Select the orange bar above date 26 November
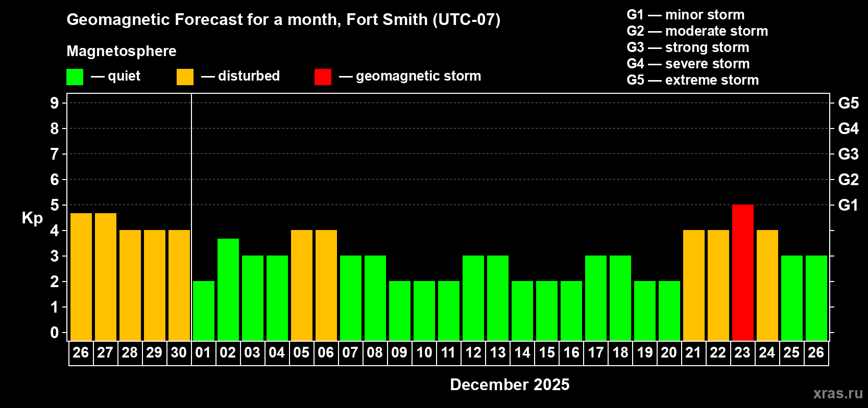Image resolution: width=868 pixels, height=408 pixels. click(x=81, y=277)
